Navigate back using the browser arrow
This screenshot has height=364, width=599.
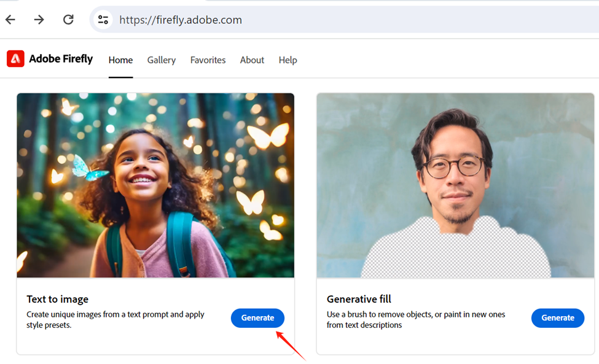tap(10, 19)
